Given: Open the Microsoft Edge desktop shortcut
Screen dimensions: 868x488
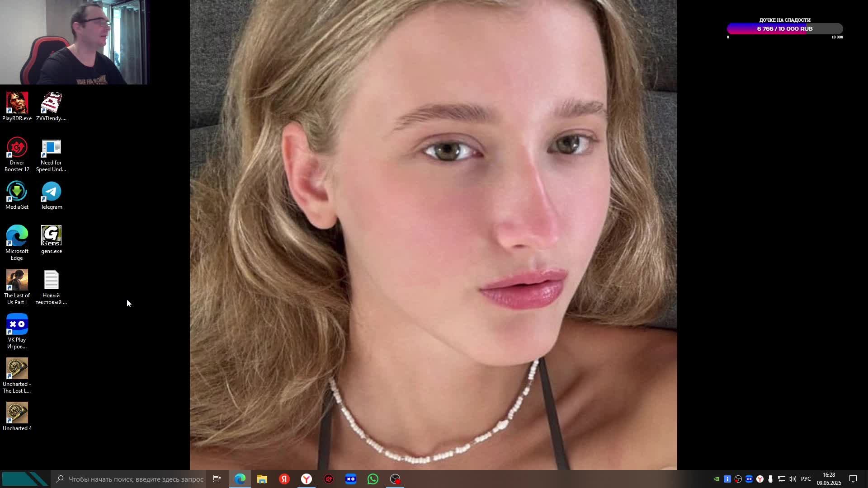Looking at the screenshot, I should click(17, 243).
